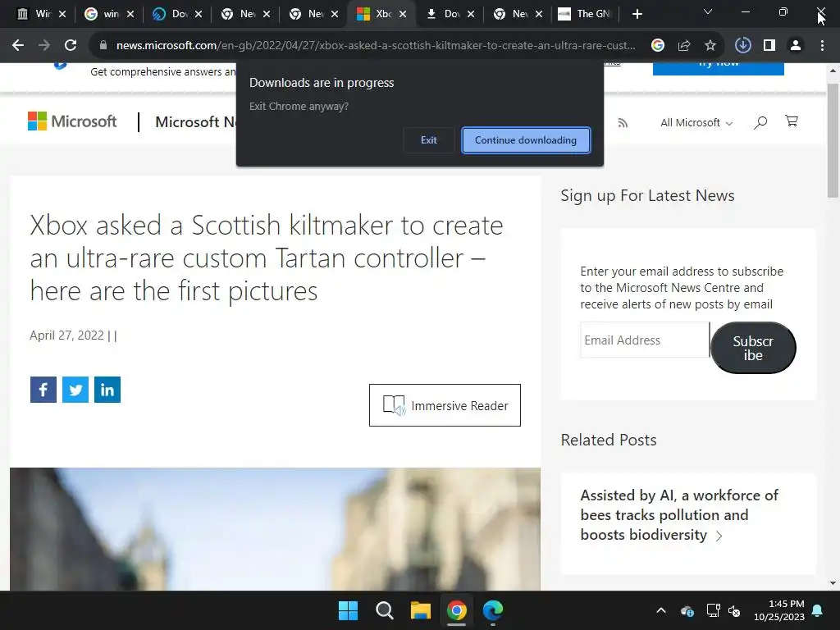Click the blue Try now banner button
Viewport: 840px width, 630px height.
(x=719, y=69)
